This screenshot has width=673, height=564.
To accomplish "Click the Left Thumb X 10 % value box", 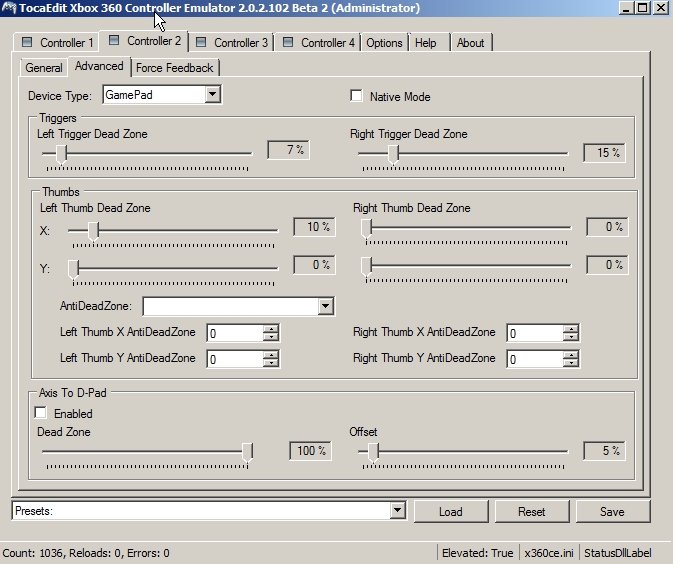I will 315,227.
